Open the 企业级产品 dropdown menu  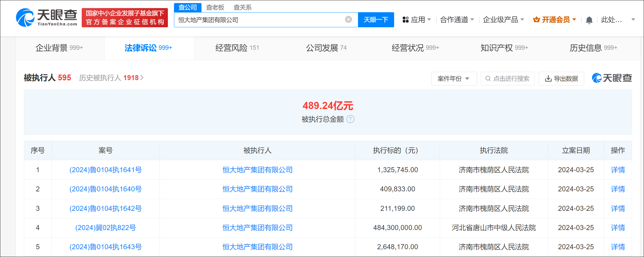pos(503,20)
